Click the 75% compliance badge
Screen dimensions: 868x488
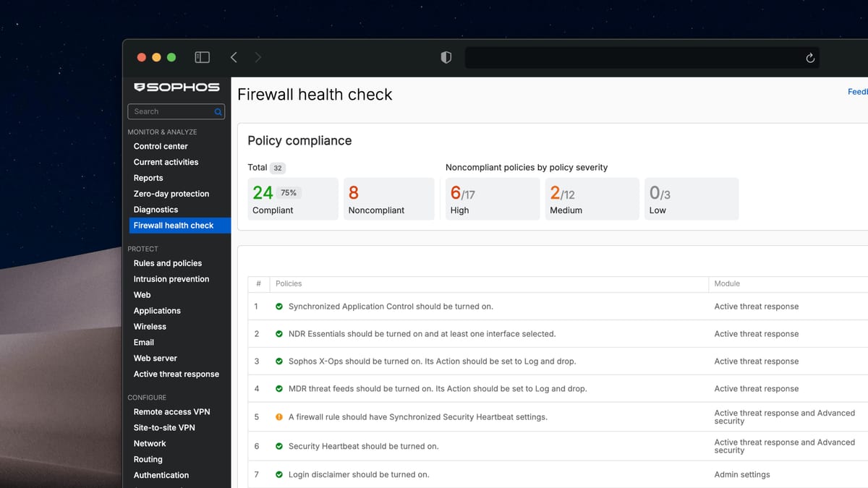tap(289, 193)
